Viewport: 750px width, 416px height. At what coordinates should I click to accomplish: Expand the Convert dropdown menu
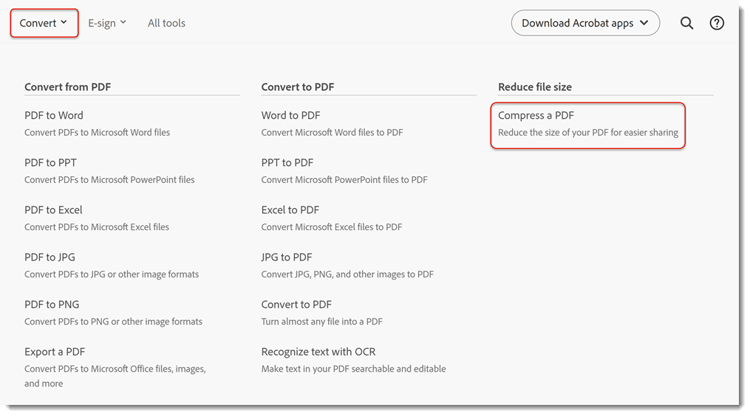pos(44,22)
